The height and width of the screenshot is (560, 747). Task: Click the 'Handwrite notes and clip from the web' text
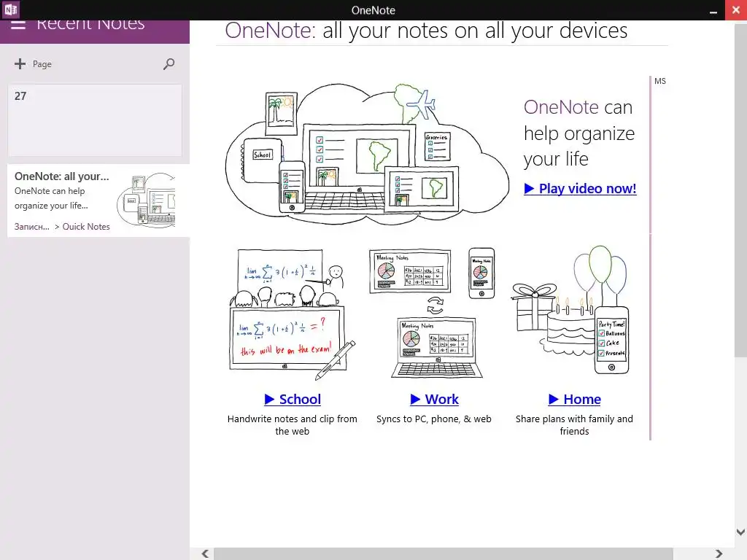tap(292, 425)
